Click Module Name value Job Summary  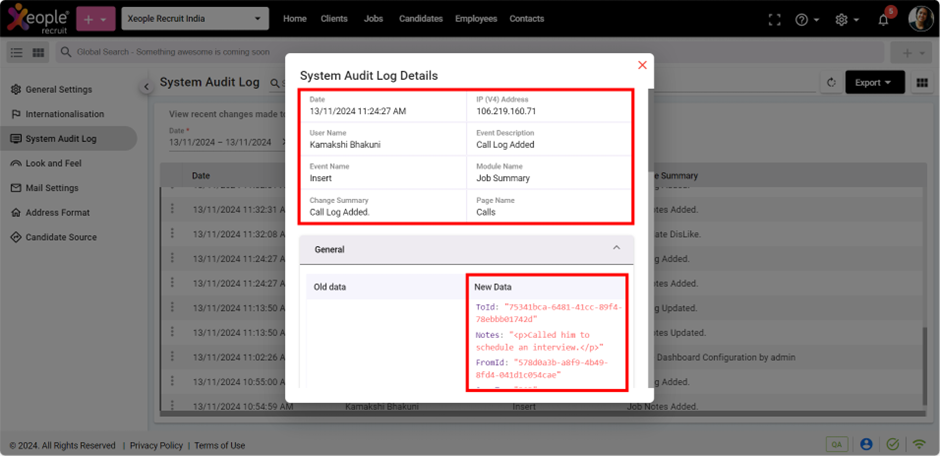(x=503, y=178)
